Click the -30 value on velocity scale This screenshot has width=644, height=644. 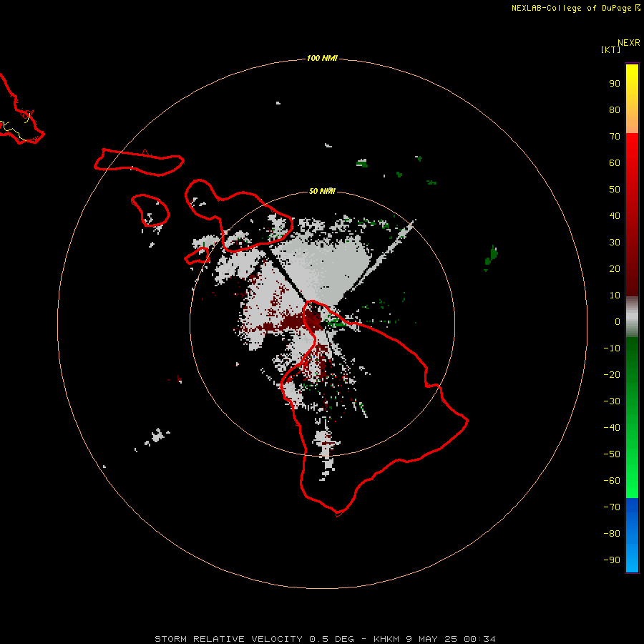[x=612, y=401]
